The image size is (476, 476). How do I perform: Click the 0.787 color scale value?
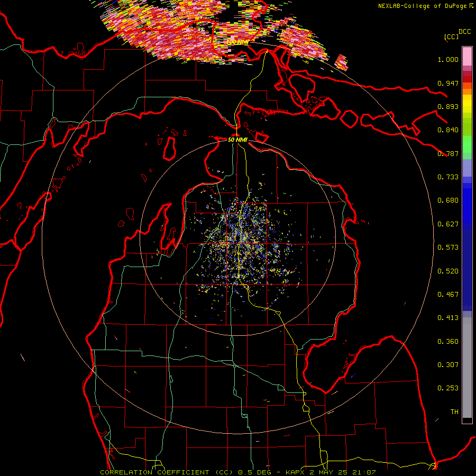[448, 153]
